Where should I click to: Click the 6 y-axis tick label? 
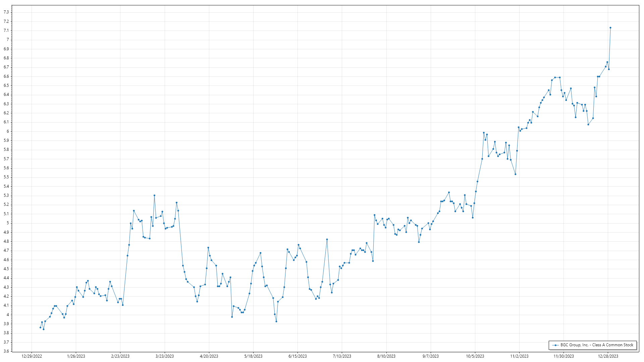tap(8, 131)
